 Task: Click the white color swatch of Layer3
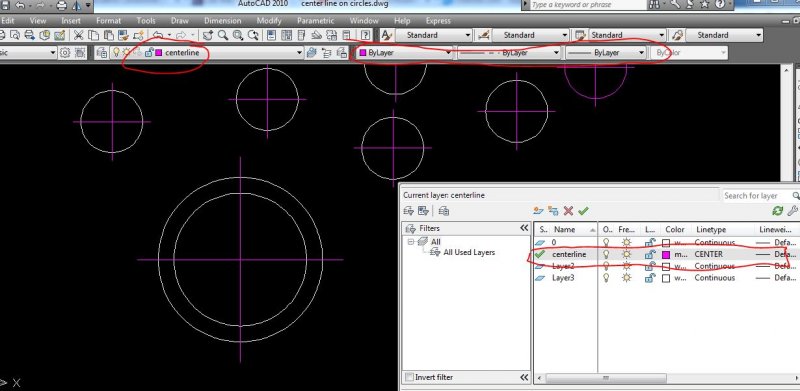coord(666,279)
